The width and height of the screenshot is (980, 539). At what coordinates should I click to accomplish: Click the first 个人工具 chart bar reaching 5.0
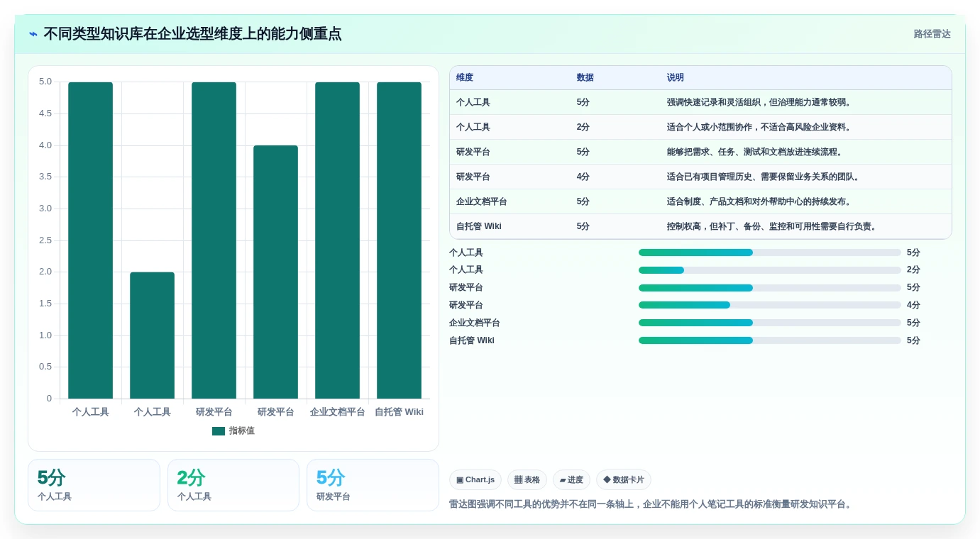[90, 240]
